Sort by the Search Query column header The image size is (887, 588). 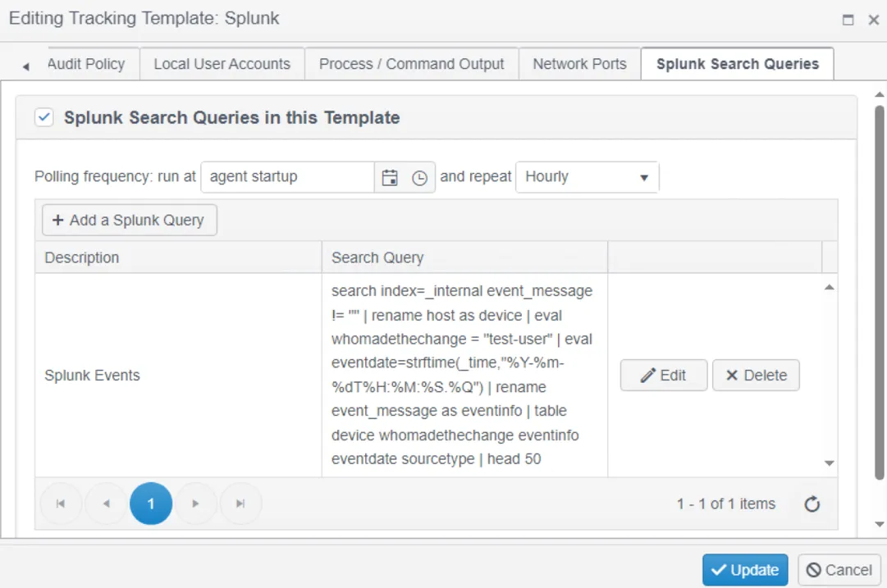(464, 258)
